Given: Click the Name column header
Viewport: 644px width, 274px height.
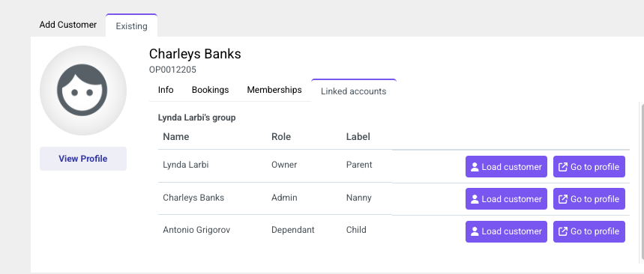Looking at the screenshot, I should tap(175, 136).
